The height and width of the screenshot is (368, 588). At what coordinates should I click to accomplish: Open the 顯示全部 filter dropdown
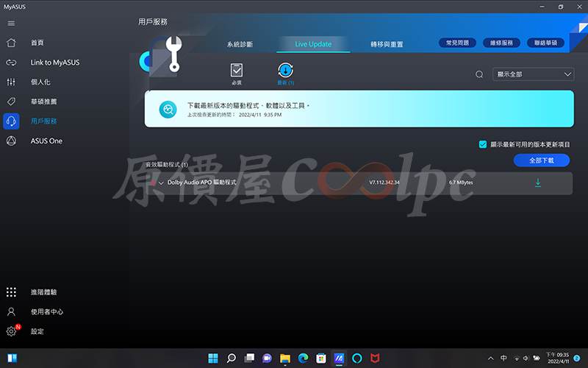coord(534,74)
